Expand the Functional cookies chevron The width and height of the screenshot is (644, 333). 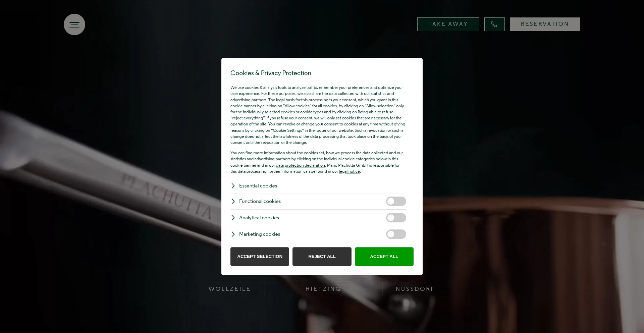[x=233, y=201]
